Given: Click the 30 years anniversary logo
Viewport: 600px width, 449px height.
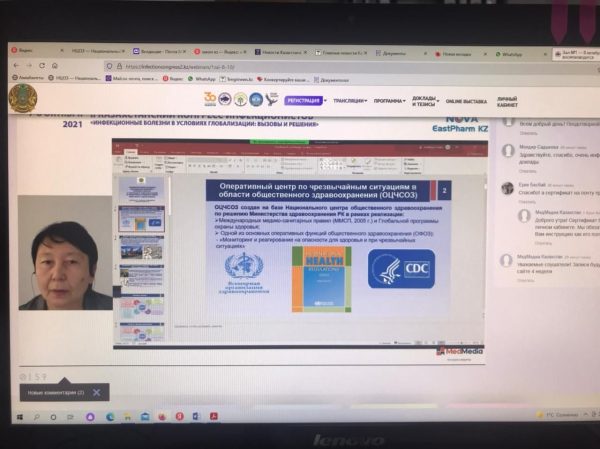Looking at the screenshot, I should [x=210, y=99].
